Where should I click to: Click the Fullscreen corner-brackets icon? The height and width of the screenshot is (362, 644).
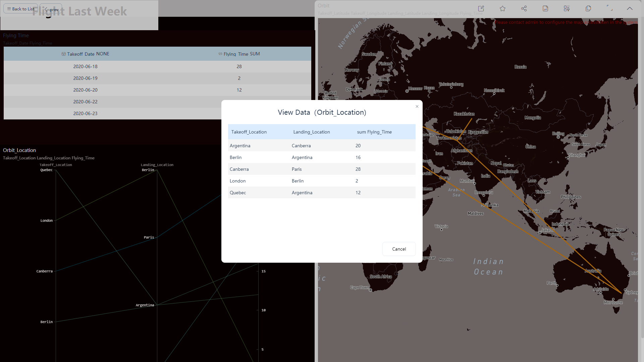pyautogui.click(x=610, y=8)
